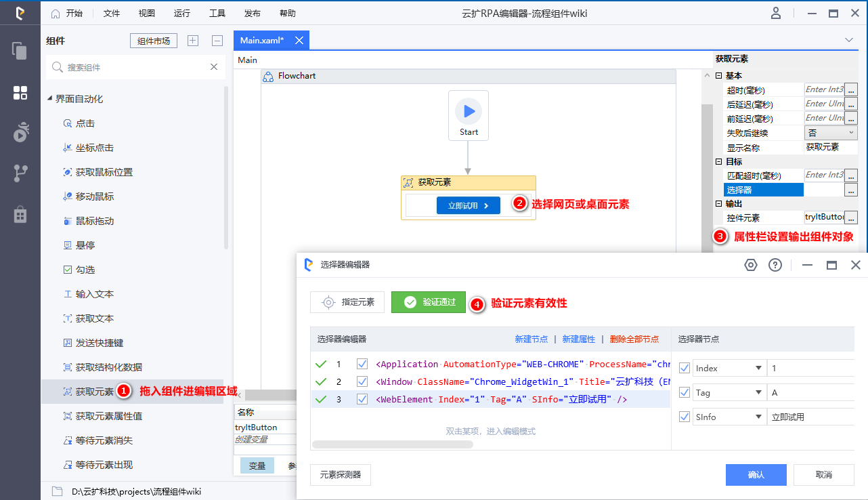Open the Index attribute name dropdown
The height and width of the screenshot is (500, 868).
coord(758,368)
